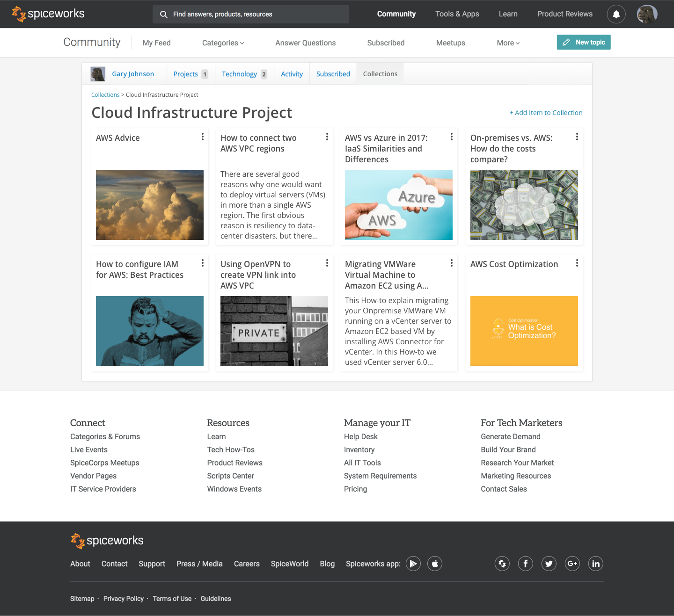
Task: Click the Spiceworks social icon in the footer
Action: 502,564
